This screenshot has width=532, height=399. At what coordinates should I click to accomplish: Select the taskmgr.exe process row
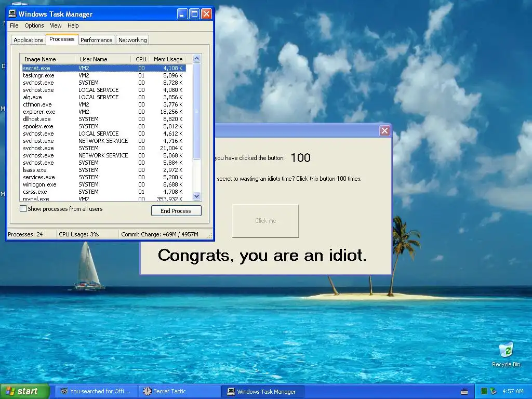pos(104,75)
